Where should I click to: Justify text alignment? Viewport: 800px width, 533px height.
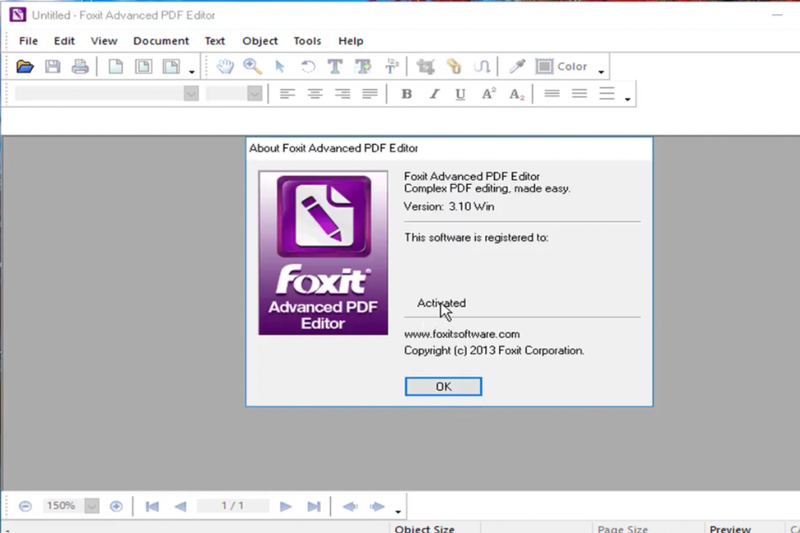coord(370,94)
